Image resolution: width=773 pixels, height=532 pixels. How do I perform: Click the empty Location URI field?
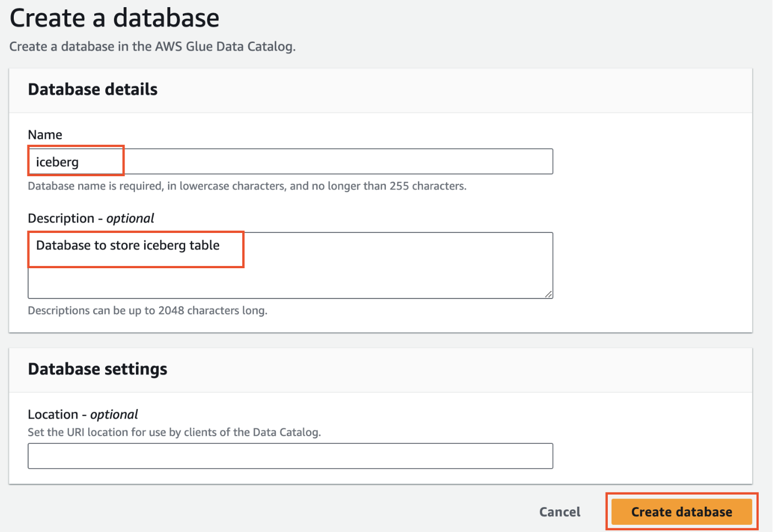(290, 456)
